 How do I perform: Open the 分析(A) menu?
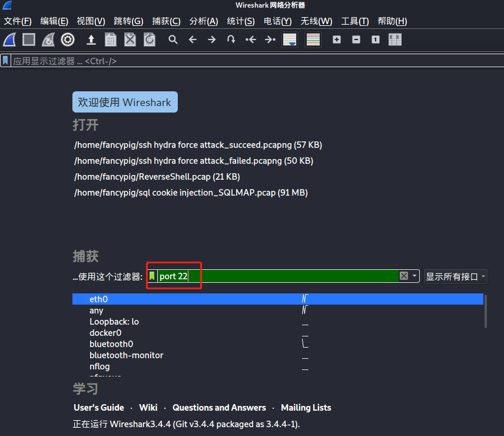coord(204,21)
